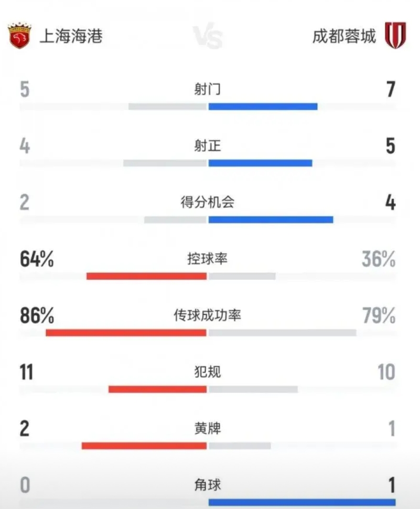Image resolution: width=420 pixels, height=509 pixels.
Task: Click the 角球 corners label
Action: coord(208,485)
